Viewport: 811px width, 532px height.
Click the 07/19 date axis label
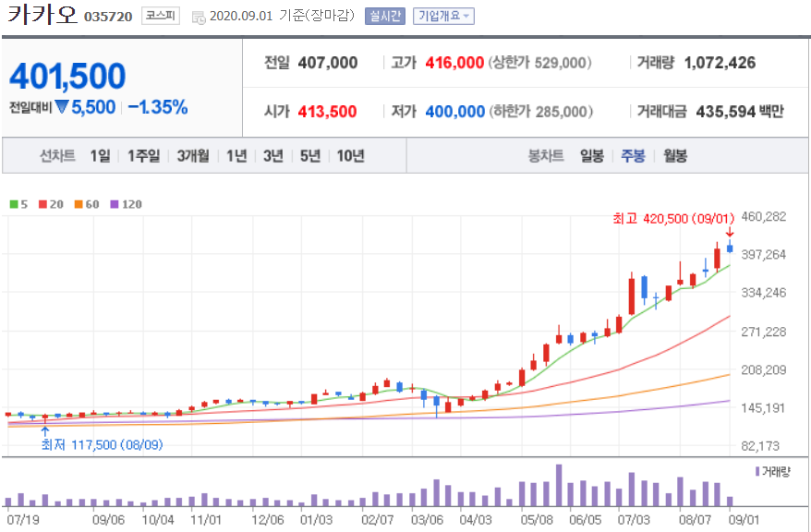click(x=22, y=520)
